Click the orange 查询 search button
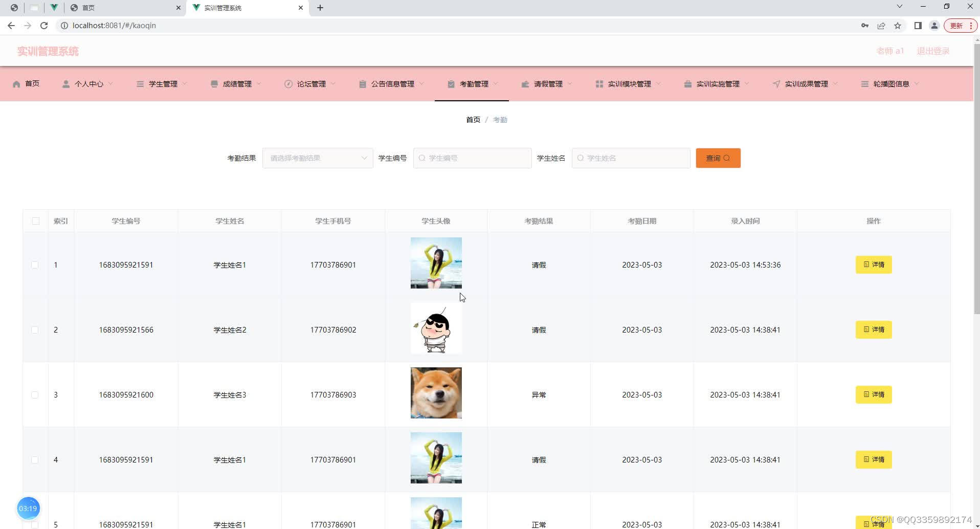Screen dimensions: 980x529 click(x=718, y=158)
